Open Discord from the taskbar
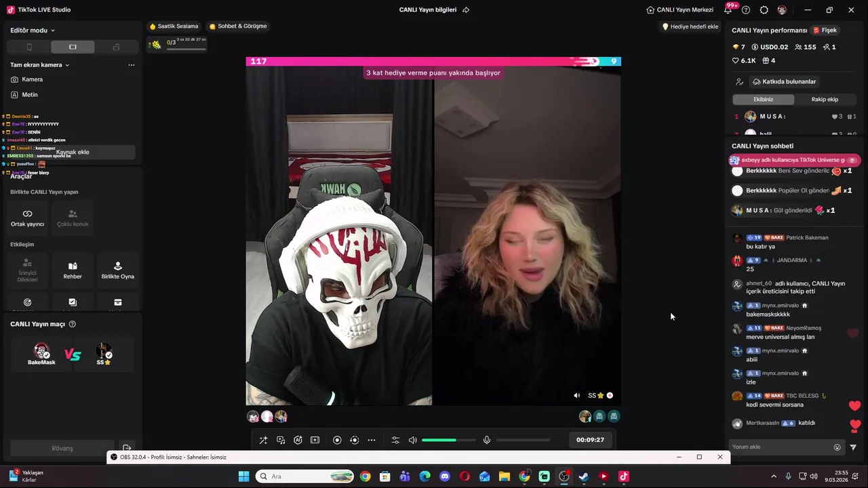This screenshot has height=488, width=868. coord(445,476)
